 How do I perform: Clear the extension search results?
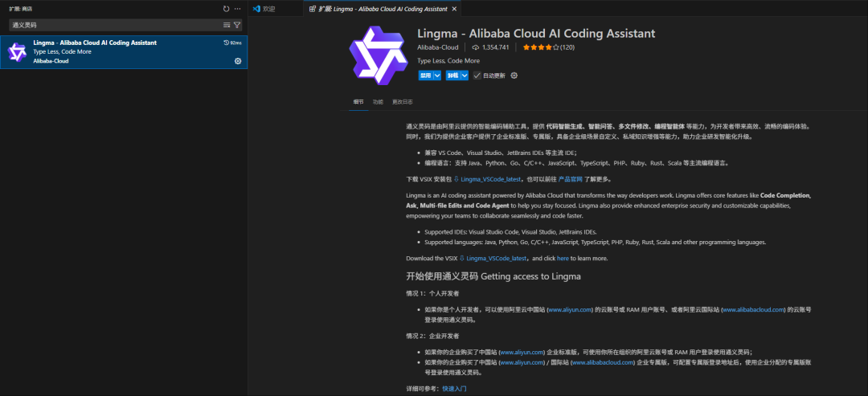click(x=227, y=25)
